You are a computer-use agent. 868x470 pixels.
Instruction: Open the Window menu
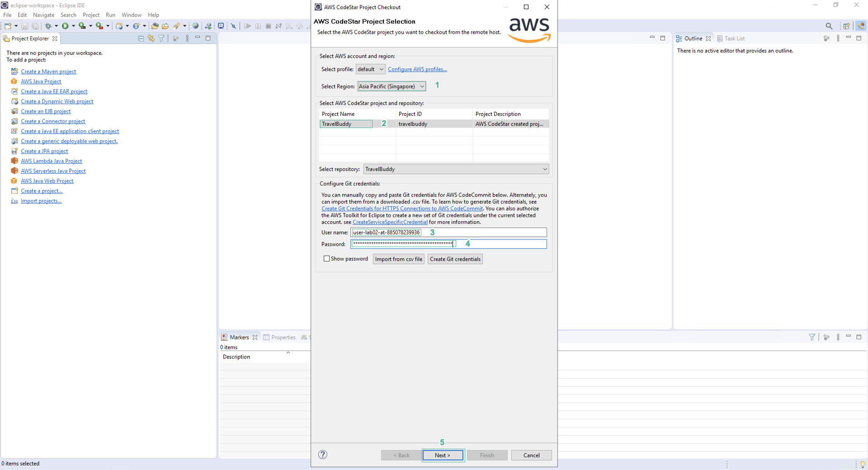(131, 15)
